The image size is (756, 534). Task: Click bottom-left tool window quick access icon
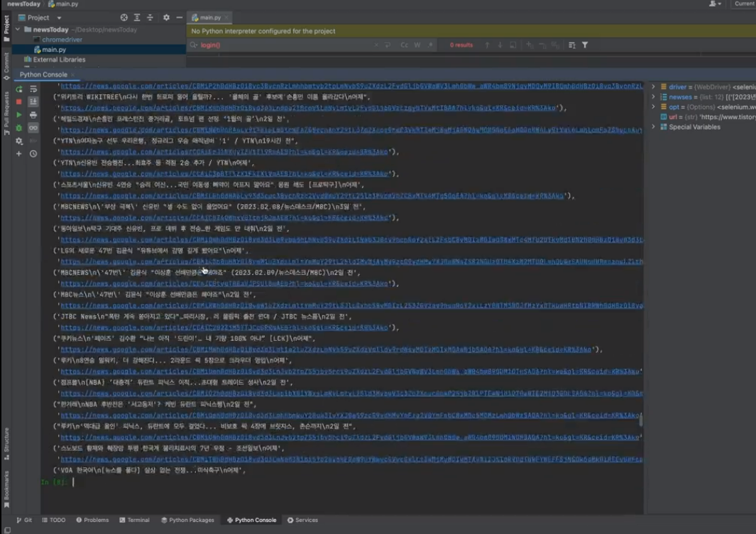tap(7, 530)
